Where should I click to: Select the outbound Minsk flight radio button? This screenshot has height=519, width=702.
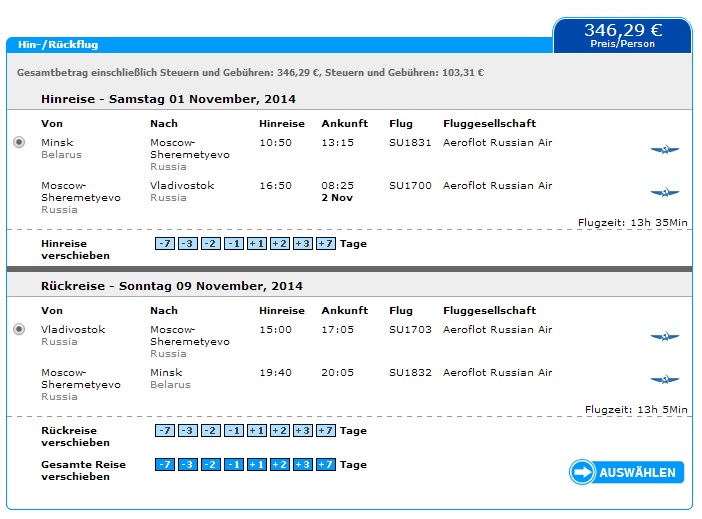[x=19, y=142]
